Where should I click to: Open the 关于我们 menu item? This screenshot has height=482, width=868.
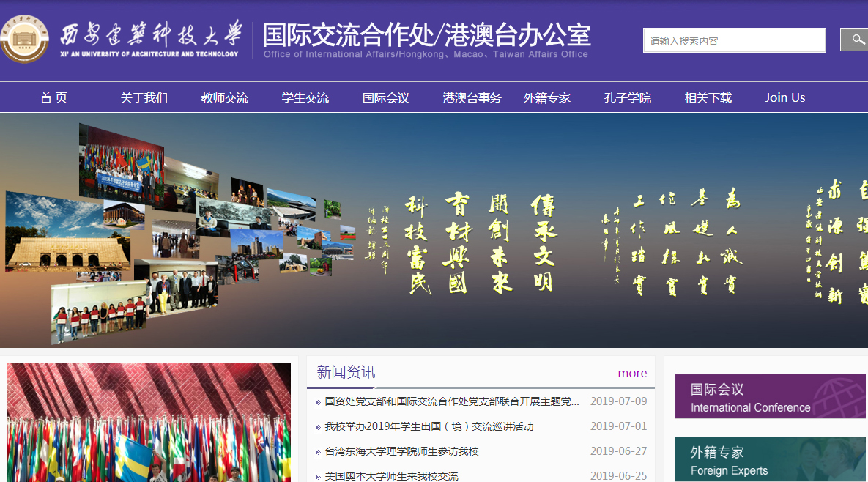point(144,97)
